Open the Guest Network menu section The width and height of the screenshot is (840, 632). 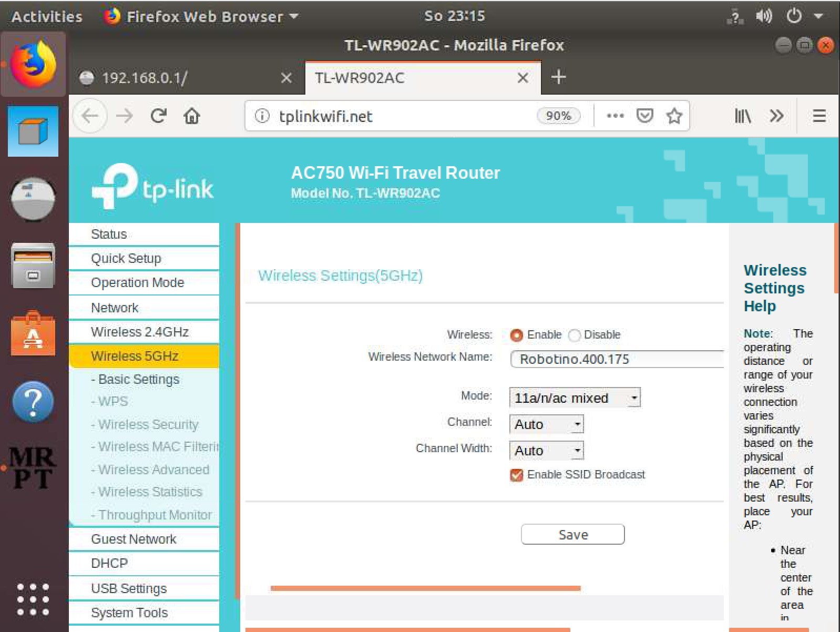134,539
